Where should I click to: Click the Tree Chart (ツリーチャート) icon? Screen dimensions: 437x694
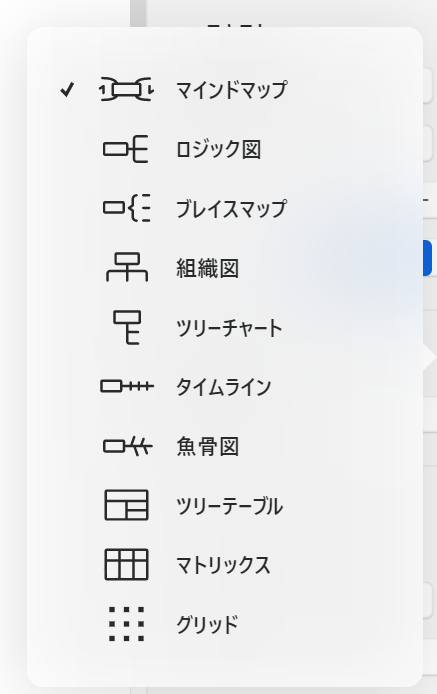127,327
